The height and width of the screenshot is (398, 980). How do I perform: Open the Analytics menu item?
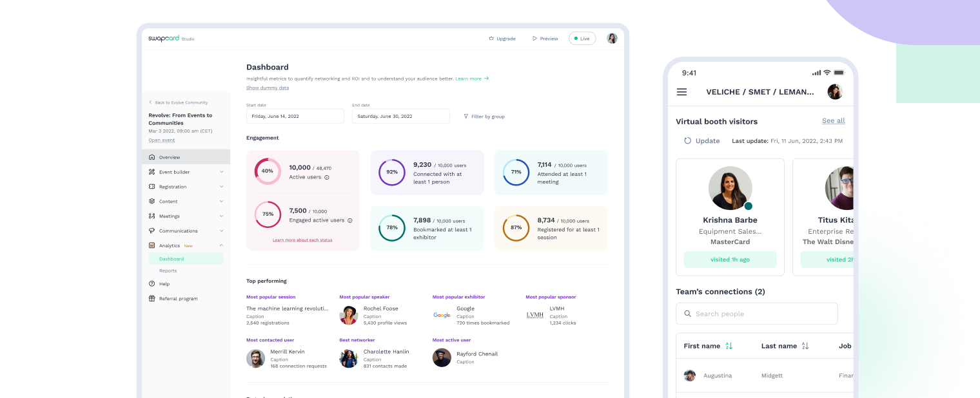click(x=170, y=245)
